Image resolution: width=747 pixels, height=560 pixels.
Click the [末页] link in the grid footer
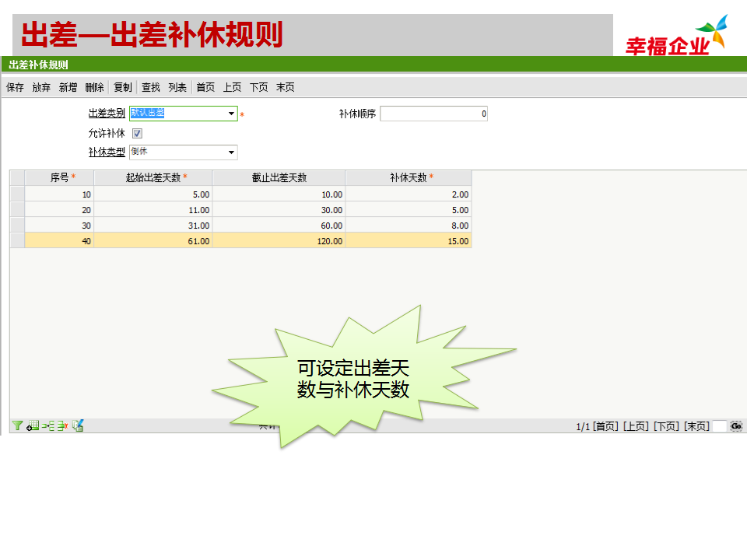tap(696, 426)
